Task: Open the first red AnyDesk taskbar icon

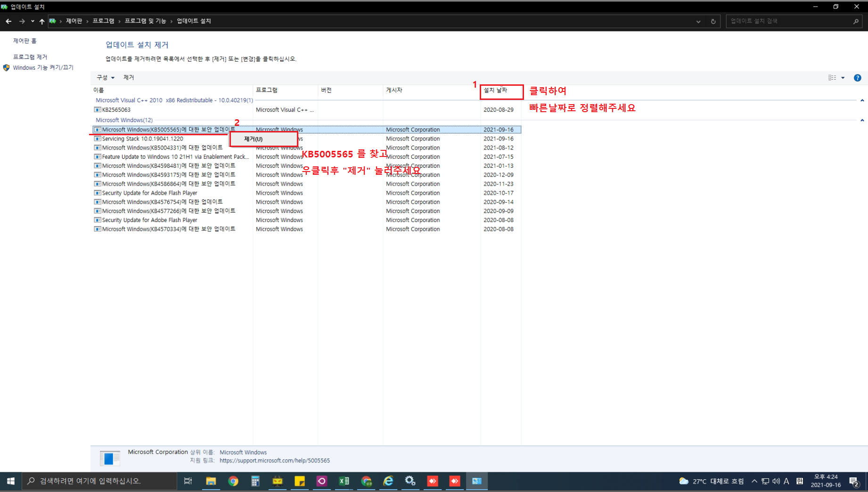Action: click(x=433, y=481)
